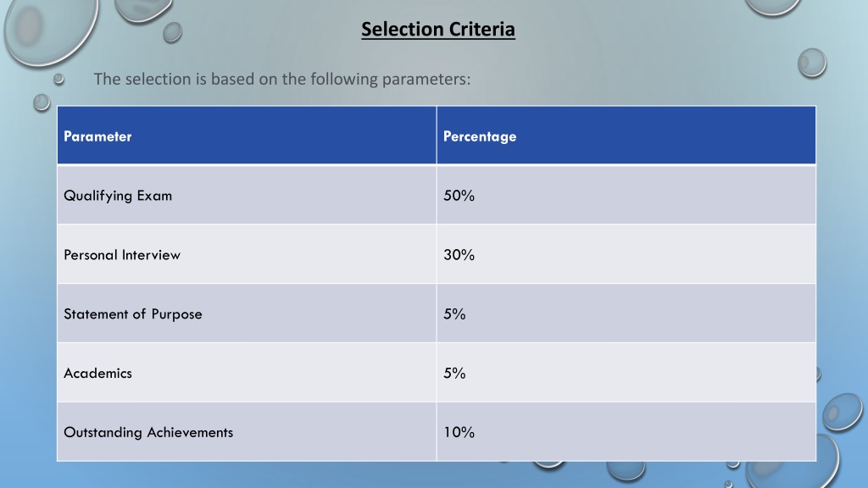
Task: Select the Qualifying Exam table cell
Action: coord(247,195)
